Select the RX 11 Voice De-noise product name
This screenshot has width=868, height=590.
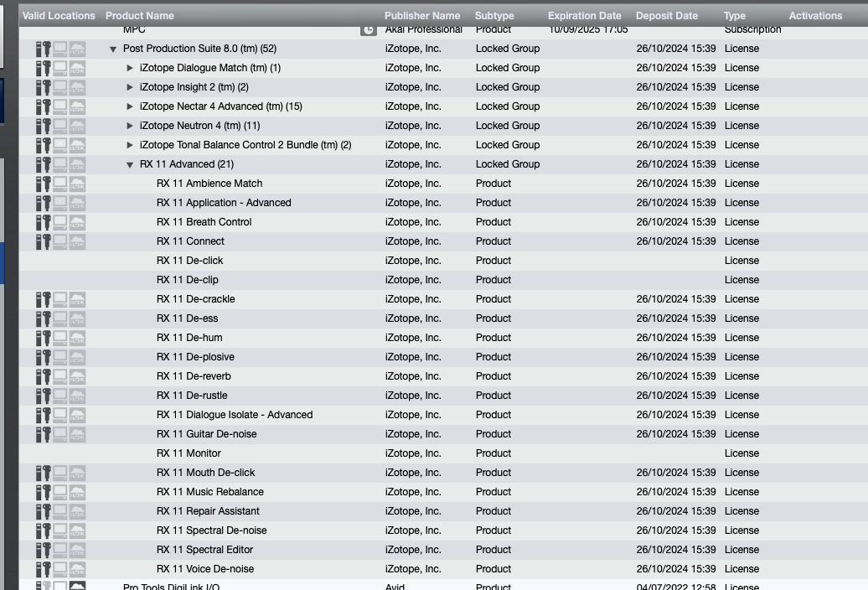click(205, 569)
